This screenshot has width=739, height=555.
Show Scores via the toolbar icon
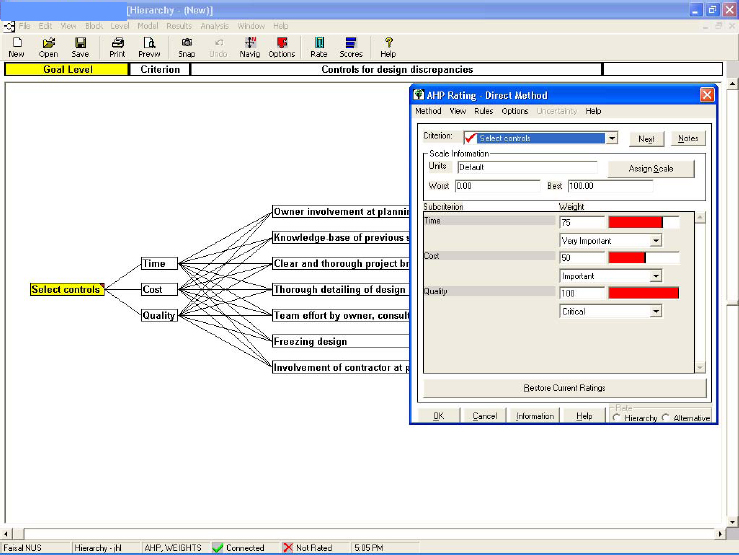pyautogui.click(x=351, y=47)
